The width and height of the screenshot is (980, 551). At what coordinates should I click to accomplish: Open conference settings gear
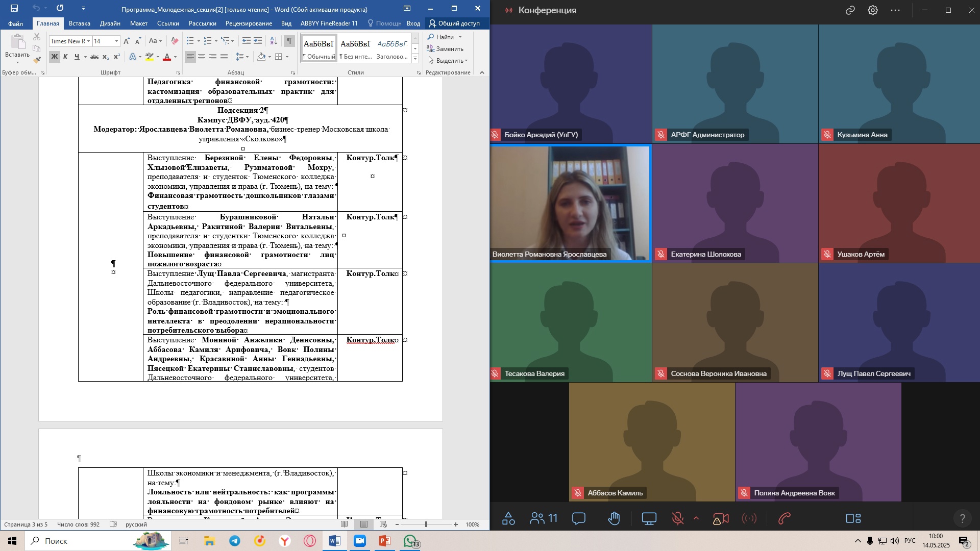(x=873, y=10)
